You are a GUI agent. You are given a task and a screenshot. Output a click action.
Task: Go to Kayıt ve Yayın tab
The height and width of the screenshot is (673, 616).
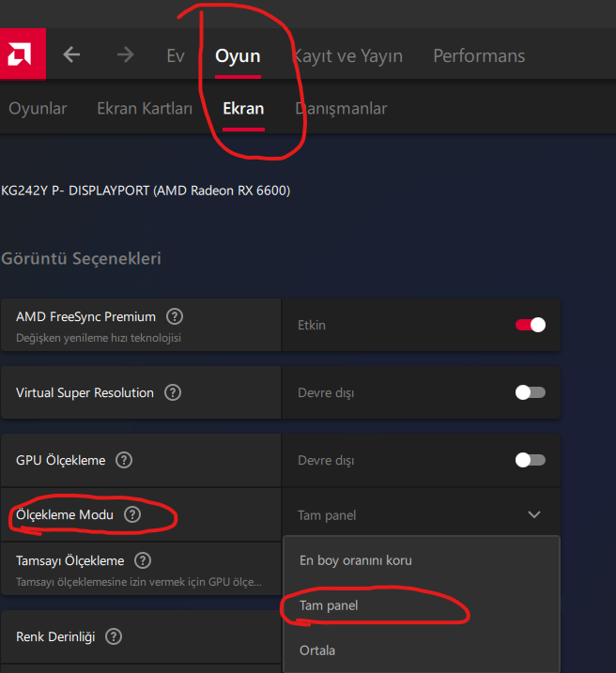pyautogui.click(x=346, y=56)
